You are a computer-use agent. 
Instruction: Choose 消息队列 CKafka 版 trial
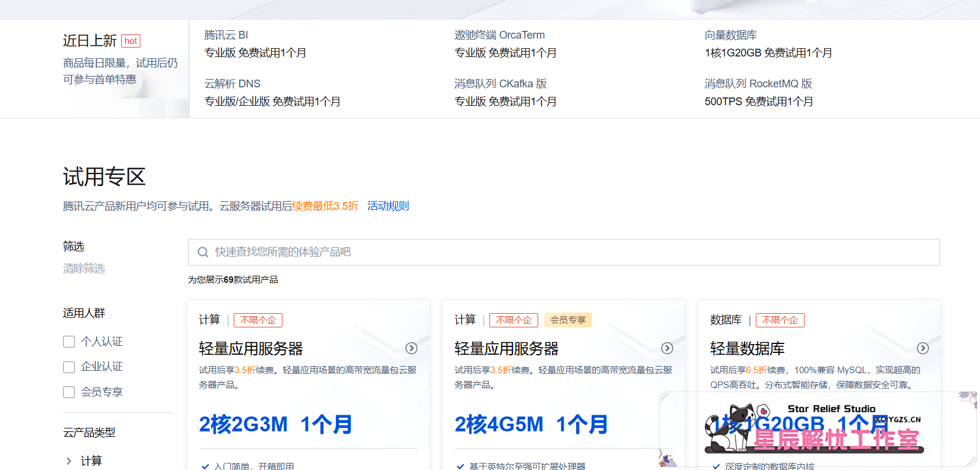click(505, 93)
